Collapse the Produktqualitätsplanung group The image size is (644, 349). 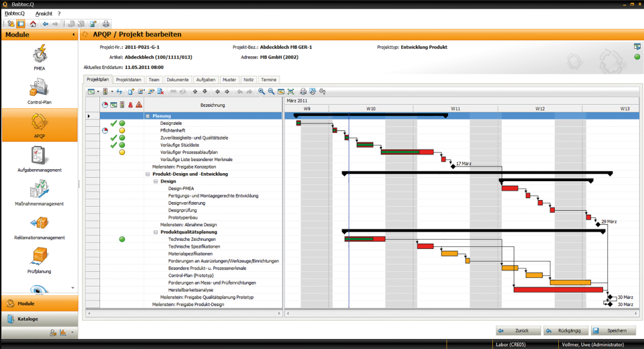tap(156, 232)
